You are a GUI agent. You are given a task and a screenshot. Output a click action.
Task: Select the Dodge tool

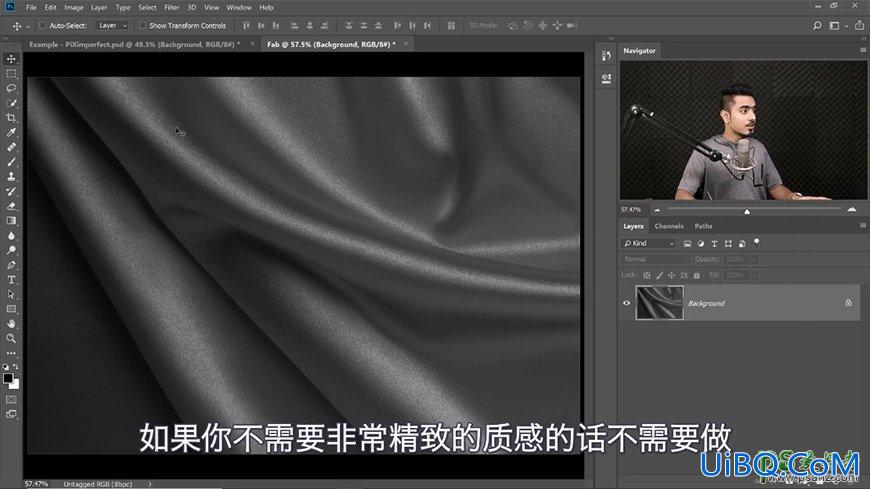pyautogui.click(x=11, y=250)
